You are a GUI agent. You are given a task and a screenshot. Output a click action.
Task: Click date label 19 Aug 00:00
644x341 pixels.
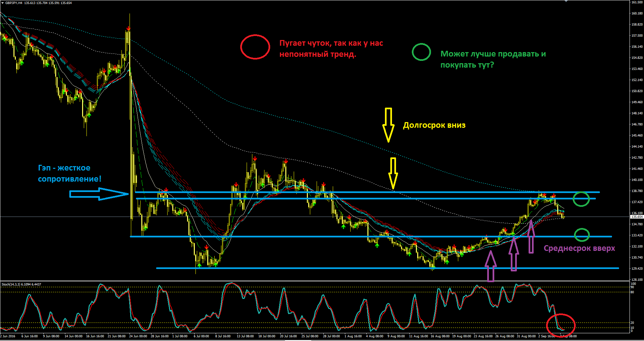point(462,336)
